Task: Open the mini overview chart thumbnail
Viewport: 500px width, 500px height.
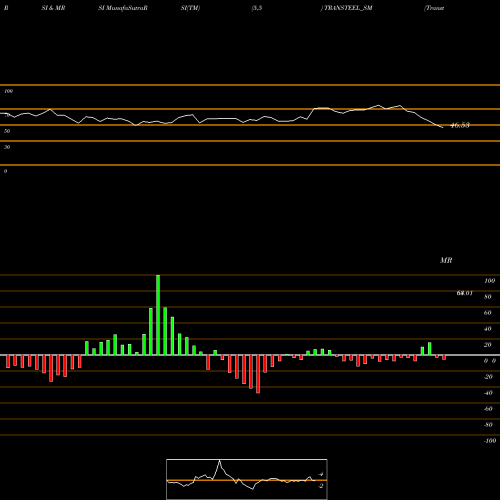Action: tap(247, 479)
